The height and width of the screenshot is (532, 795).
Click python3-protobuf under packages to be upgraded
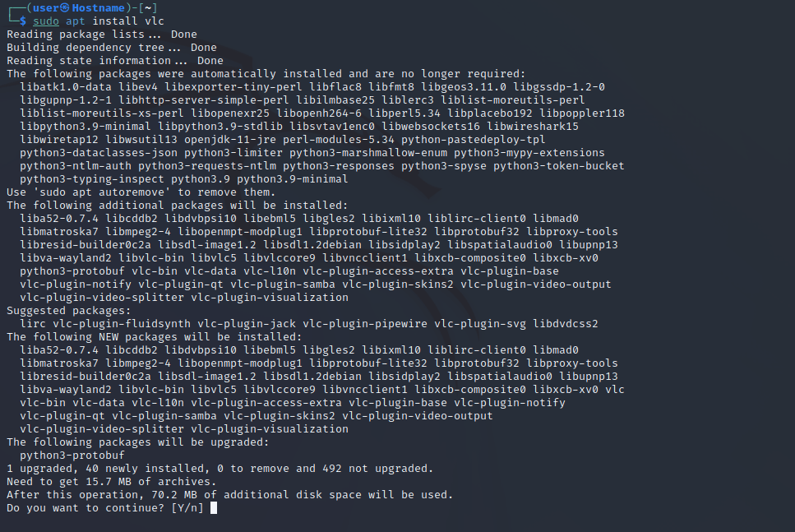[72, 456]
